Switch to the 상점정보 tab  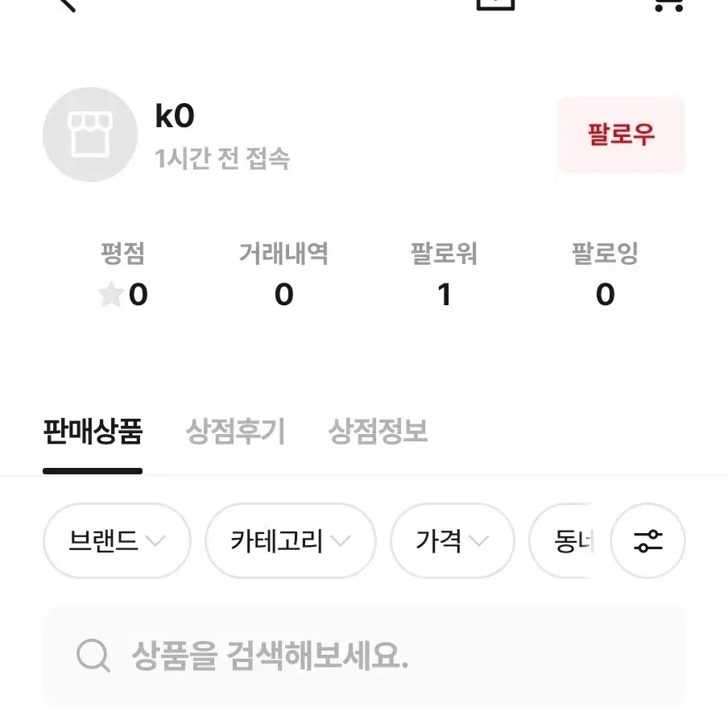[x=378, y=432]
